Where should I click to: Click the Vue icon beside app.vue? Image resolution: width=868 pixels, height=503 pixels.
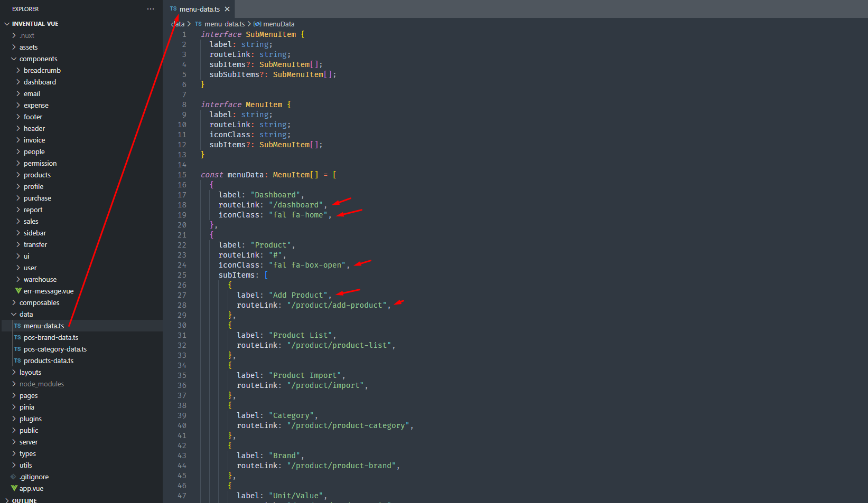(x=14, y=488)
